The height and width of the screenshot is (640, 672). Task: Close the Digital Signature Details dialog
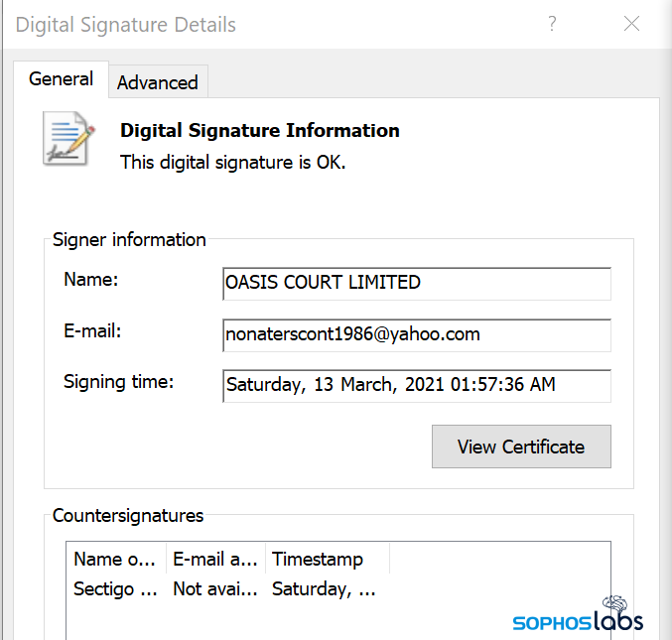[631, 25]
